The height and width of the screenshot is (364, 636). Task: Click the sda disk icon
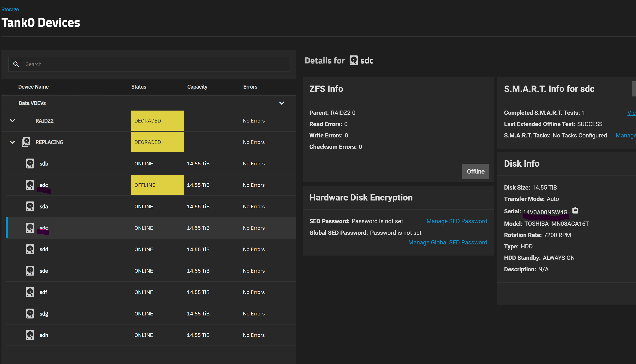(x=30, y=207)
